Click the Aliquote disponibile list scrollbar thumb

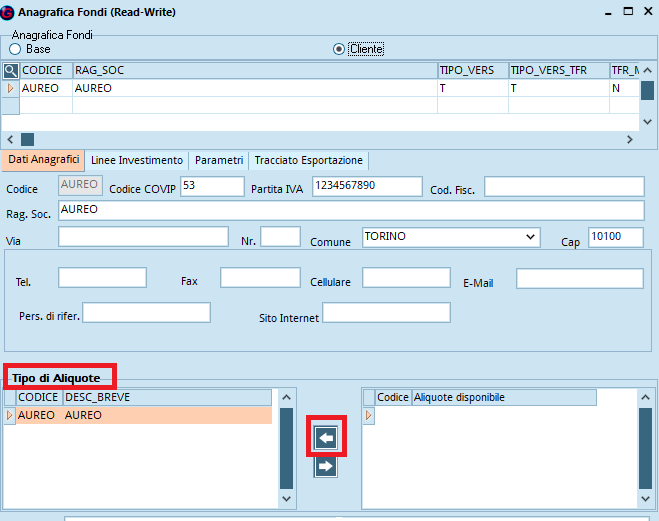click(646, 449)
